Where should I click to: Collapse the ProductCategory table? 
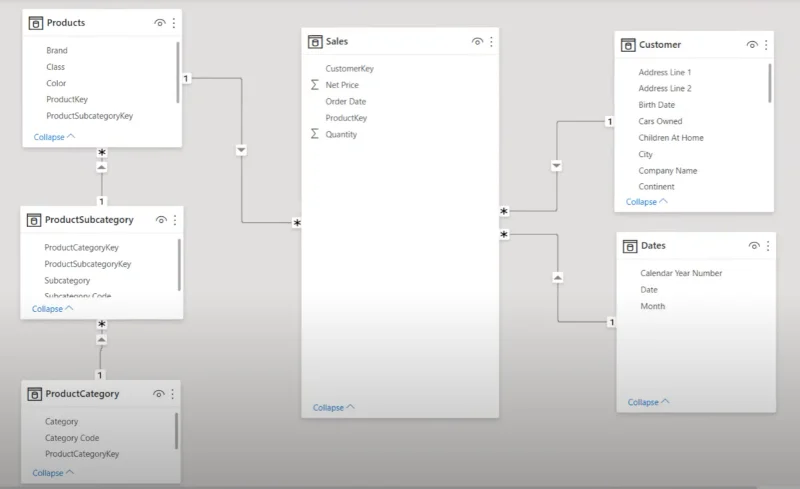pos(53,473)
